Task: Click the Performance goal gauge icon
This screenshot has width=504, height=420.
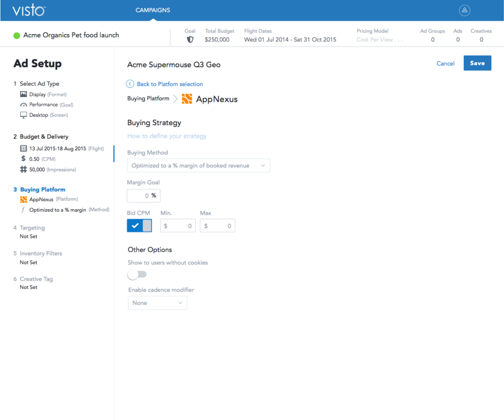Action: [24, 105]
